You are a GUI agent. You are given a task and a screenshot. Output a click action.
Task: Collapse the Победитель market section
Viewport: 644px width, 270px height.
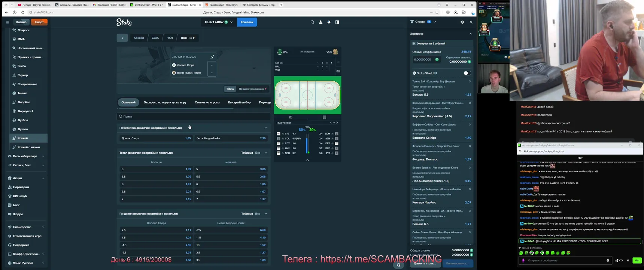[x=266, y=128]
